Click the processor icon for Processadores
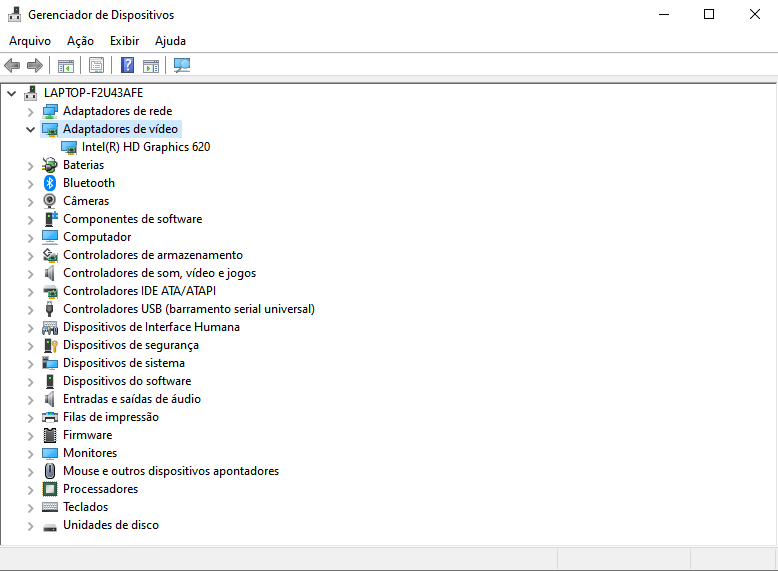This screenshot has width=778, height=571. pyautogui.click(x=50, y=489)
